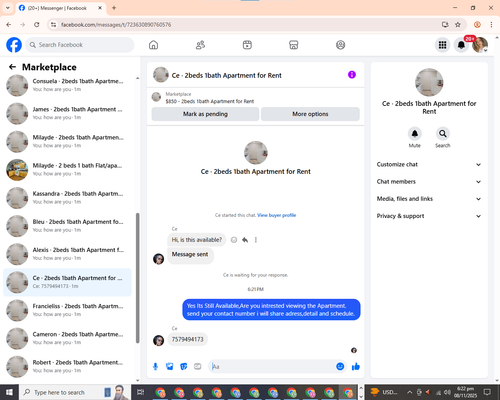Go to the Home feed icon

153,45
